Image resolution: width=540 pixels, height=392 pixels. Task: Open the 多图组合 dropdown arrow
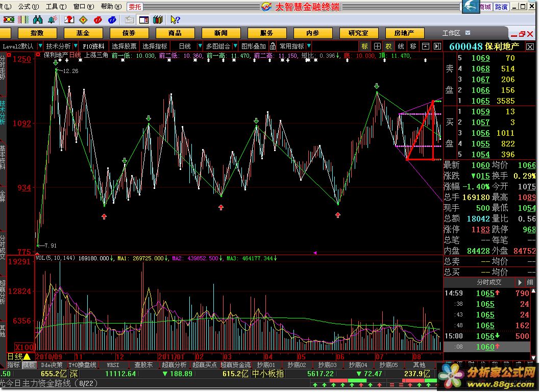[x=235, y=46]
